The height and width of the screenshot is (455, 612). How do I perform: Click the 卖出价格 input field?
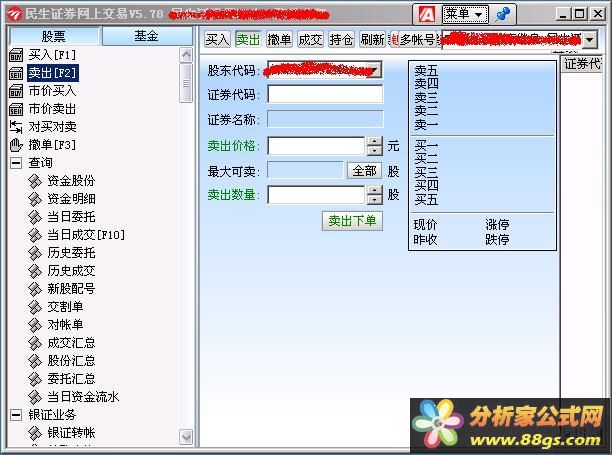[x=316, y=146]
